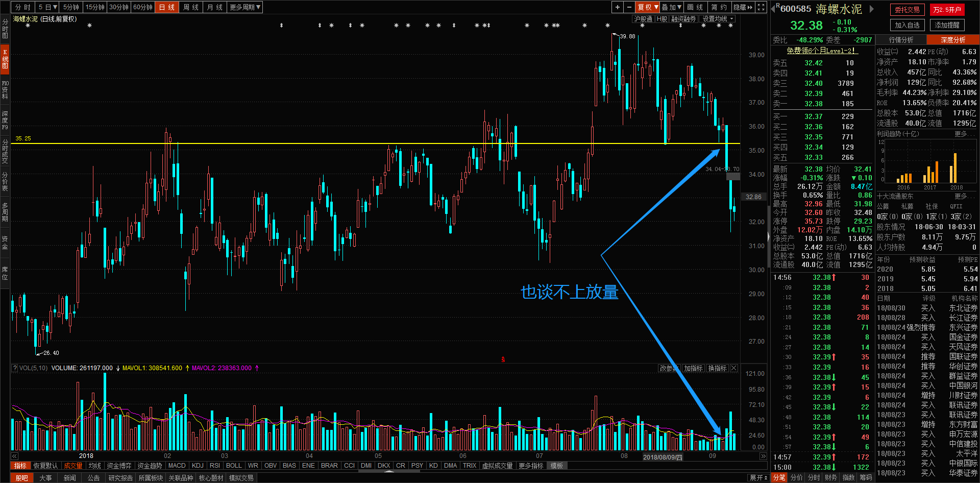Viewport: 980px width, 483px height.
Task: Expand the 更多周期 period dropdown
Action: [245, 7]
